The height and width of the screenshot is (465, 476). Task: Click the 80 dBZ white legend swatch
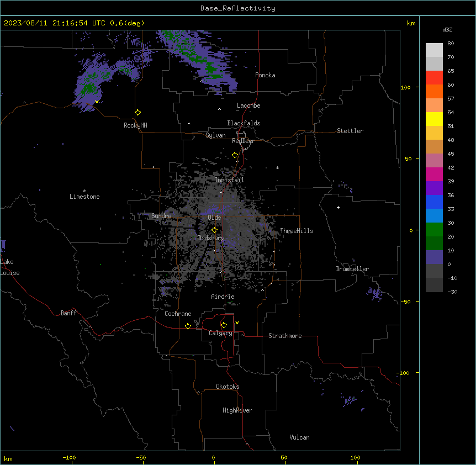pos(434,50)
